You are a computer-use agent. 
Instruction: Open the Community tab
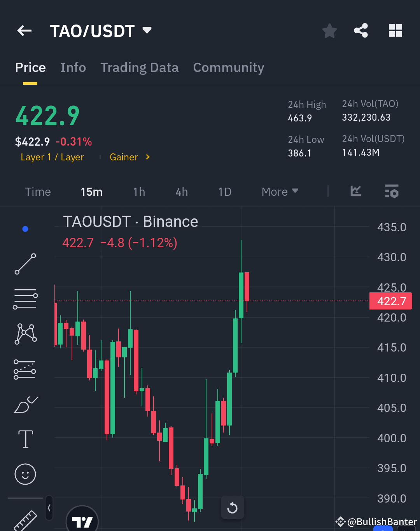point(228,68)
